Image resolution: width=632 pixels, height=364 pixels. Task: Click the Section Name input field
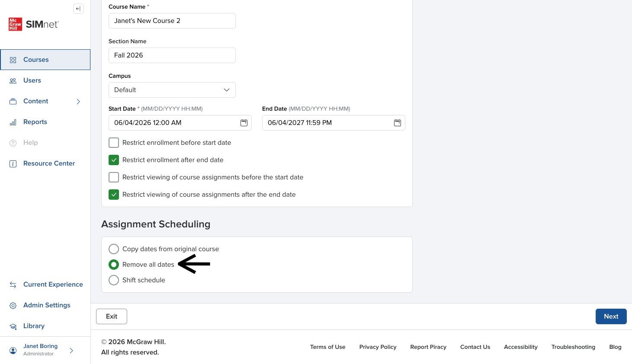pyautogui.click(x=172, y=55)
